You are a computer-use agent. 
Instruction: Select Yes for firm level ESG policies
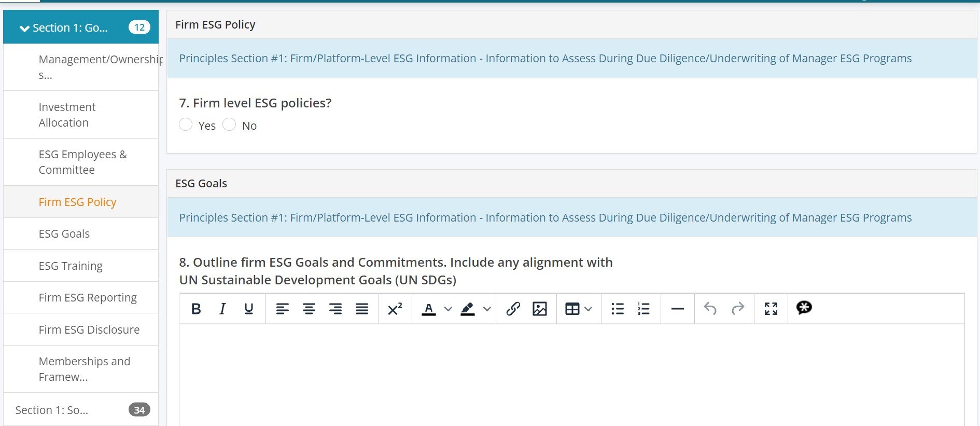[186, 125]
